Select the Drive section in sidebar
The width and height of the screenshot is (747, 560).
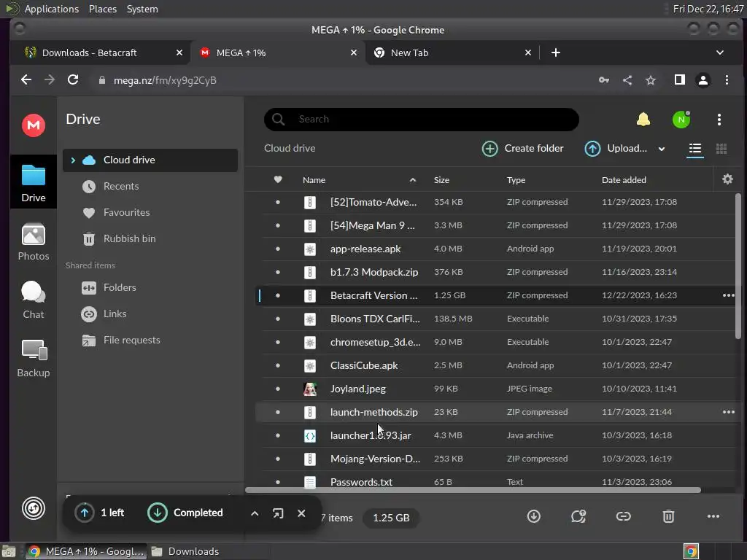coord(34,182)
